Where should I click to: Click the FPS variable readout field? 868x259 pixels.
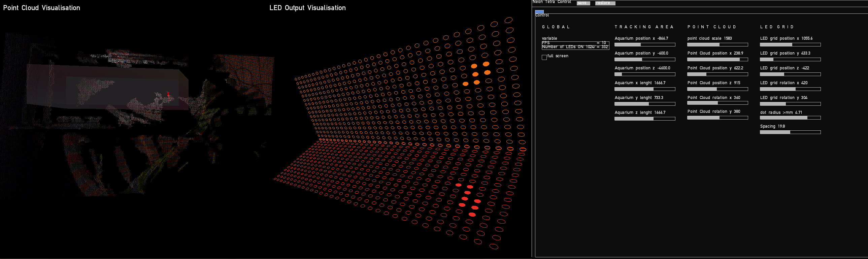click(575, 43)
